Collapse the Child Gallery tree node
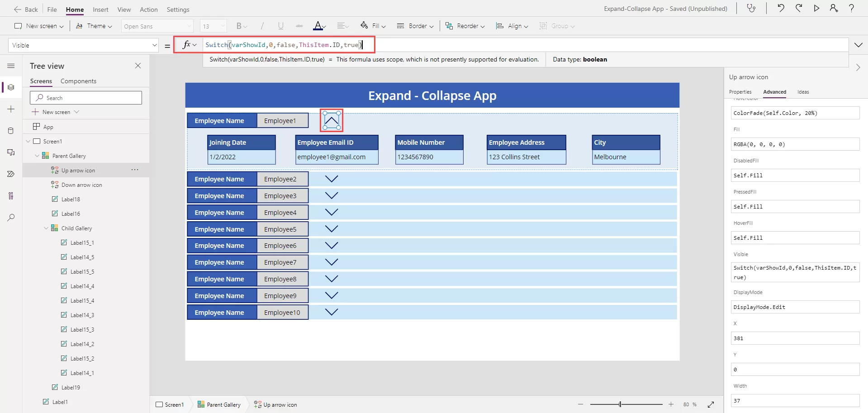The width and height of the screenshot is (868, 413). coord(46,228)
